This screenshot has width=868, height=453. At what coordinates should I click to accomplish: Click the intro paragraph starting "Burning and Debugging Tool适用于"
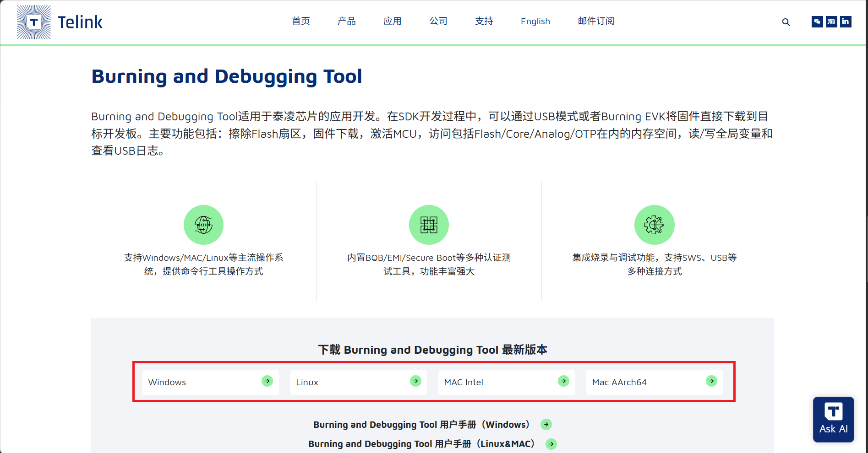pos(432,134)
